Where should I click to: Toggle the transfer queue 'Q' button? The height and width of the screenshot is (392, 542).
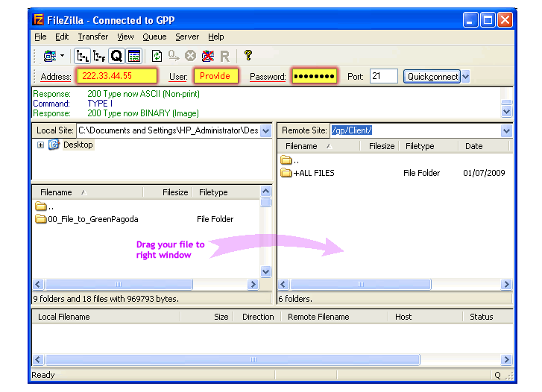[x=116, y=56]
